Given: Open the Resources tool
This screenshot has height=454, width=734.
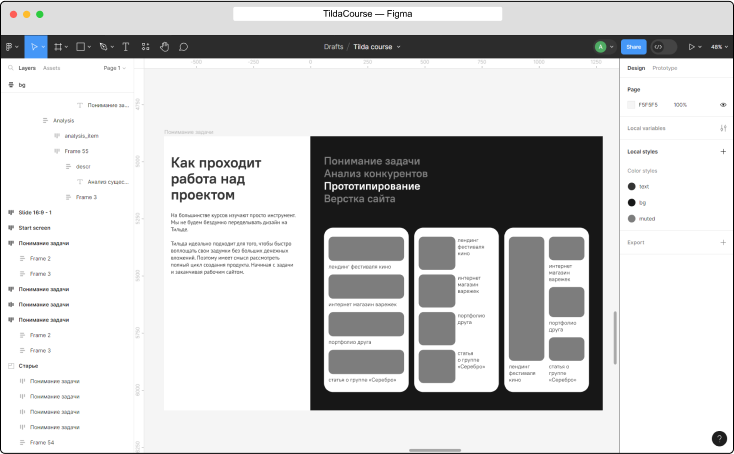Looking at the screenshot, I should pyautogui.click(x=146, y=47).
